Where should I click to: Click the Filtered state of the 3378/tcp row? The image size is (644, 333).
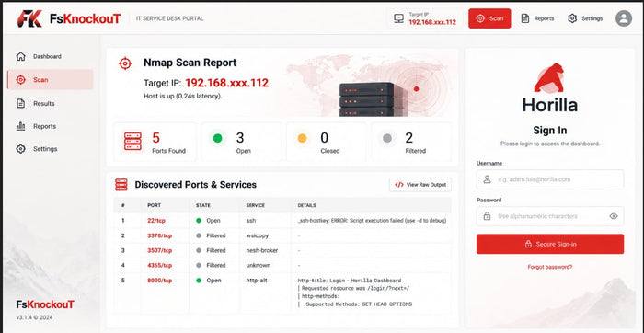[211, 235]
